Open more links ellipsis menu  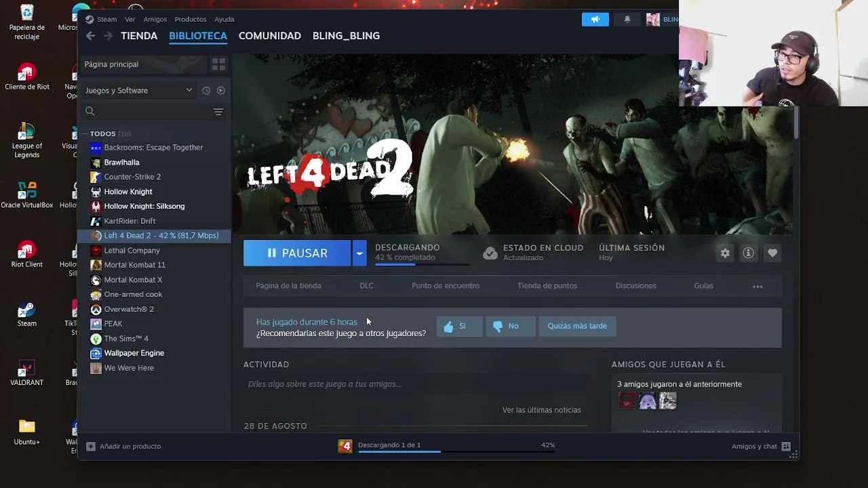click(x=757, y=286)
